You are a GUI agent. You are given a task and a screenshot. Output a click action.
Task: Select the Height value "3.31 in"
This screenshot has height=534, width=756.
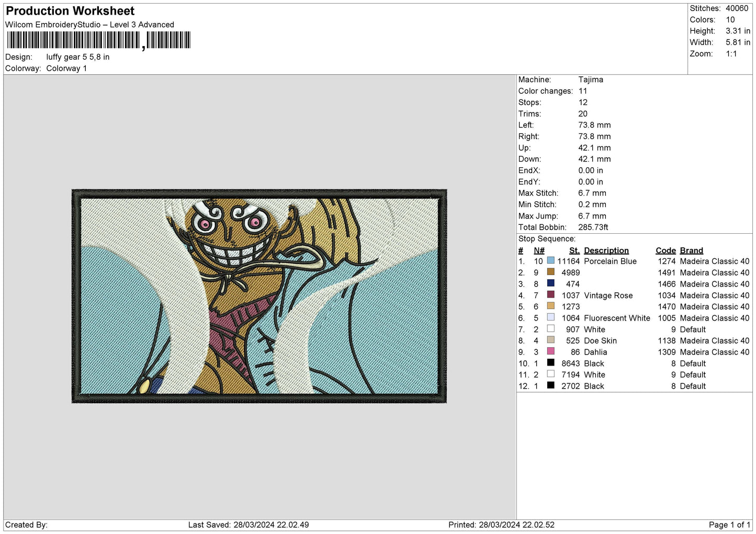click(738, 31)
